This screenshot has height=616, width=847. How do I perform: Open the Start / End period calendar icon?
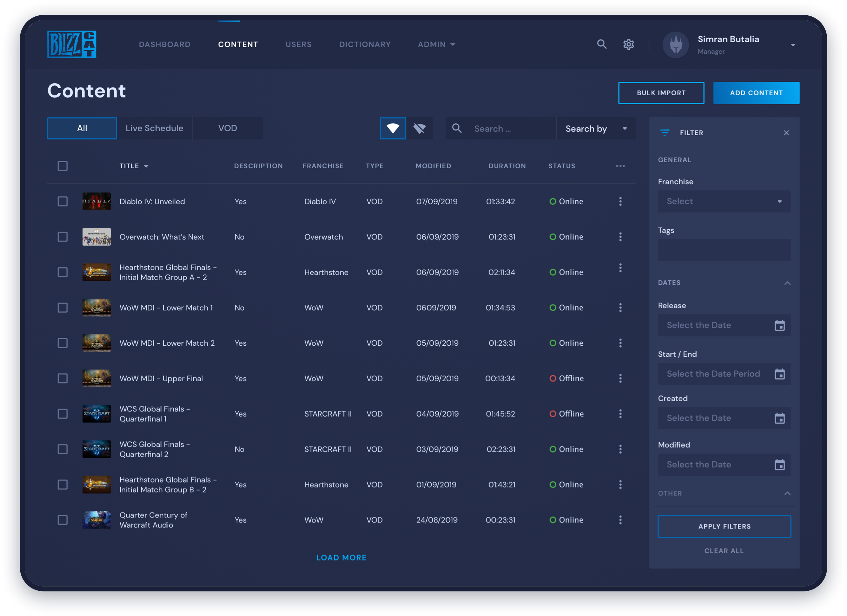tap(779, 374)
